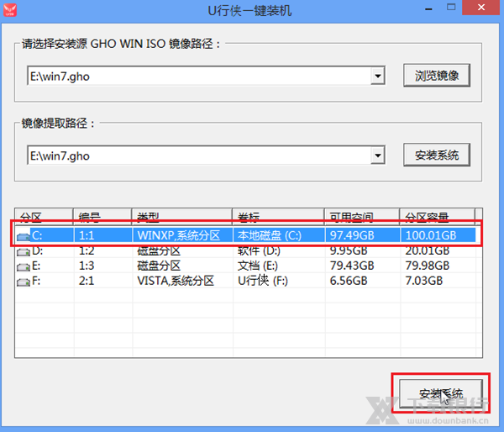This screenshot has height=432, width=504.
Task: Click the 100.01GB capacity cell
Action: tap(438, 235)
